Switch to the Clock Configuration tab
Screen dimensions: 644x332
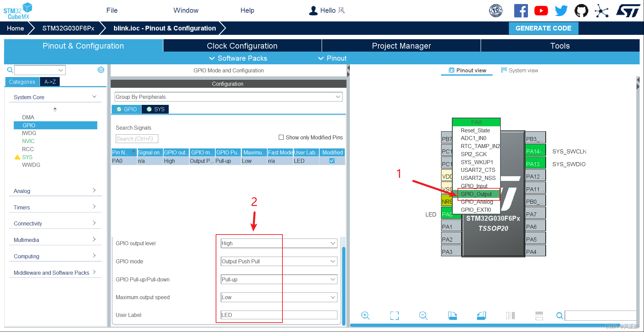pos(242,46)
